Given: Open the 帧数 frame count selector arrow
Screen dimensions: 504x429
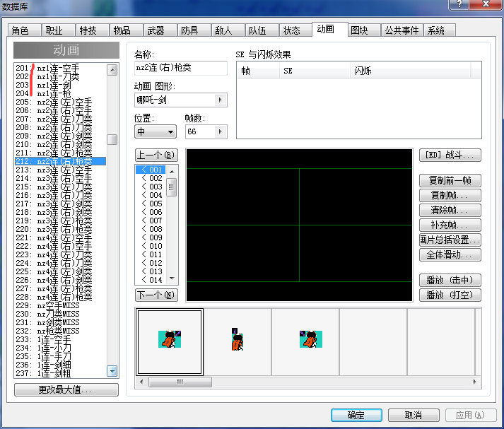Looking at the screenshot, I should (220, 131).
